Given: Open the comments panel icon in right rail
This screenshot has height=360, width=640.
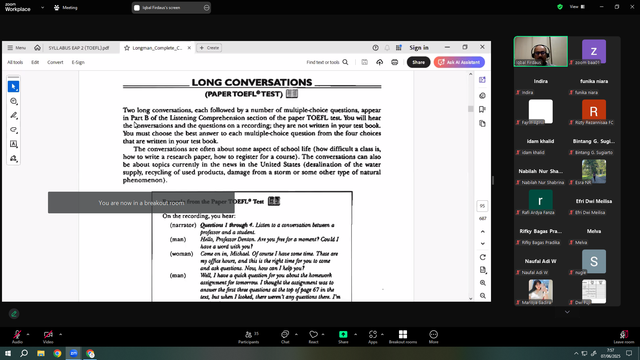Looking at the screenshot, I should coord(482,96).
